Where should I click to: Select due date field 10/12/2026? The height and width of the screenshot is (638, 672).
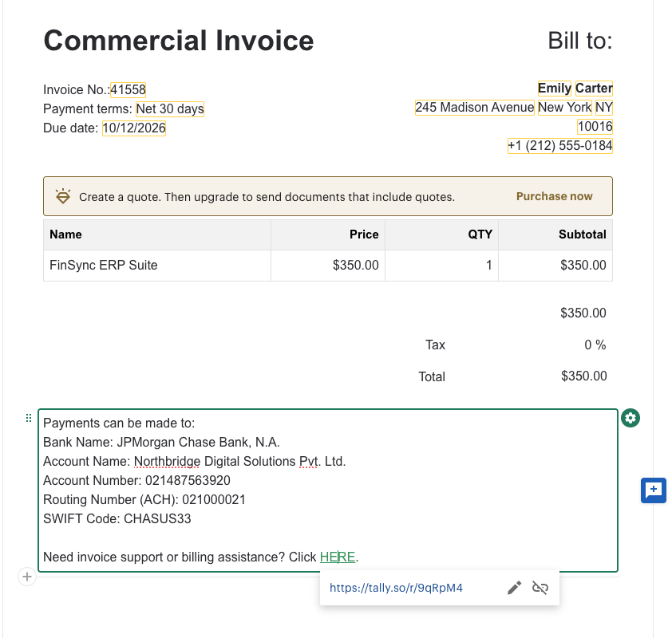point(134,128)
